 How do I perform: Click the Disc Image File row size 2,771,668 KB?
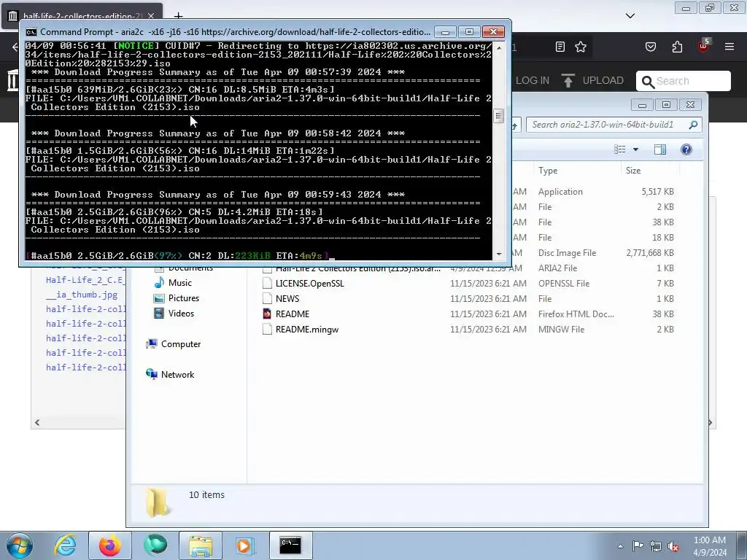coord(650,253)
